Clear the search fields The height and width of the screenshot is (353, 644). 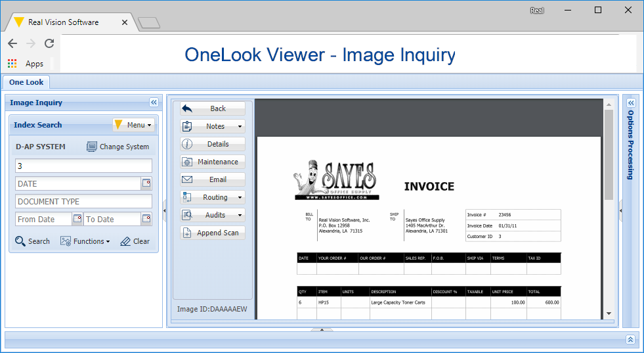pyautogui.click(x=135, y=241)
